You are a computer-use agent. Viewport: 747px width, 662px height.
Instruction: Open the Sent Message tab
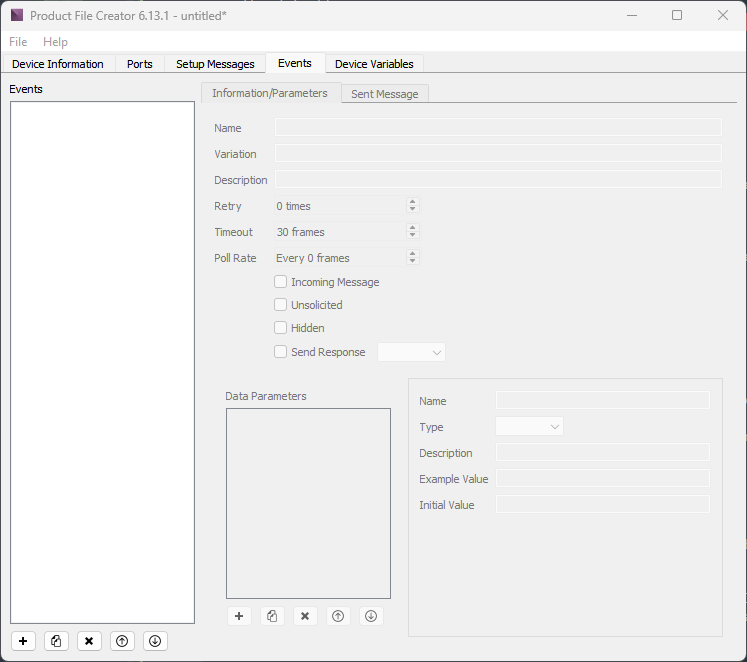384,94
